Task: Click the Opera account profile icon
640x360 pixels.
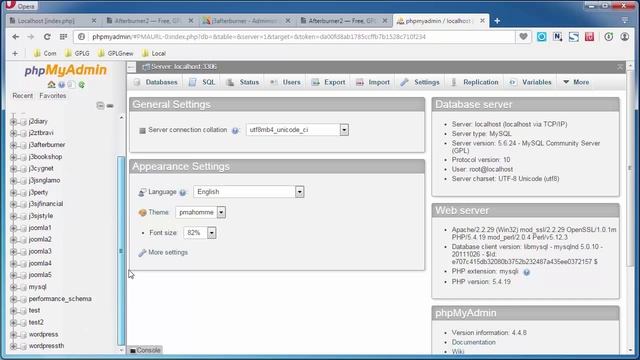Action: [x=624, y=37]
